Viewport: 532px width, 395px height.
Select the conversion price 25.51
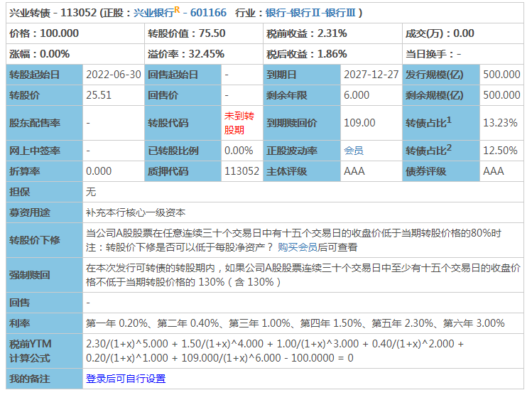99,95
